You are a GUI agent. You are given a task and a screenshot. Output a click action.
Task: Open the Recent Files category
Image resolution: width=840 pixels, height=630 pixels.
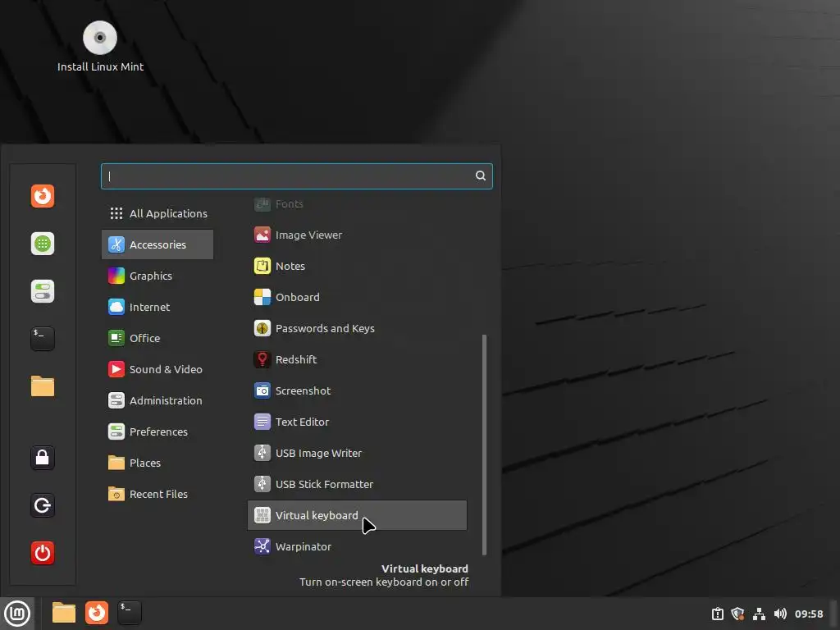tap(157, 494)
